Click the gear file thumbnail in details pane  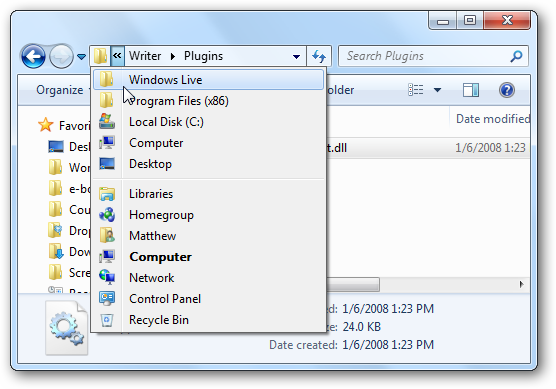point(67,328)
